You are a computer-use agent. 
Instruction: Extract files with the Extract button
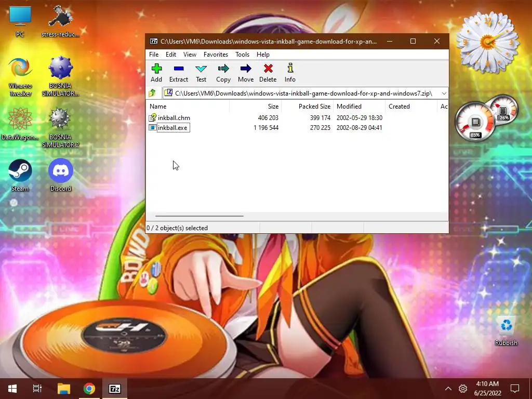pos(179,73)
